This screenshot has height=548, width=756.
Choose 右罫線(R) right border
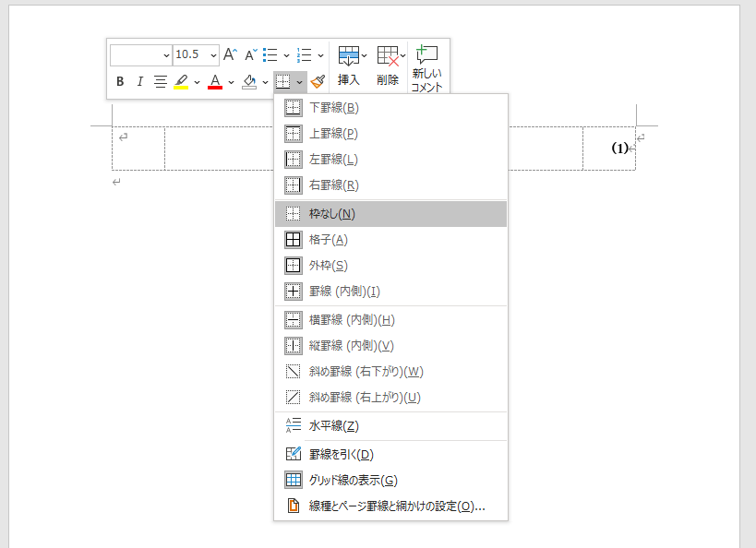click(x=390, y=185)
